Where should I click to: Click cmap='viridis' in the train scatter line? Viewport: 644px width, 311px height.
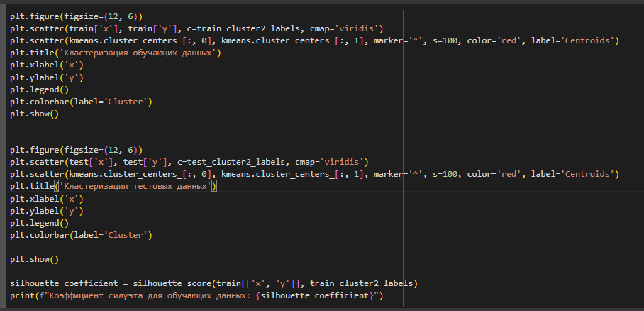click(345, 29)
